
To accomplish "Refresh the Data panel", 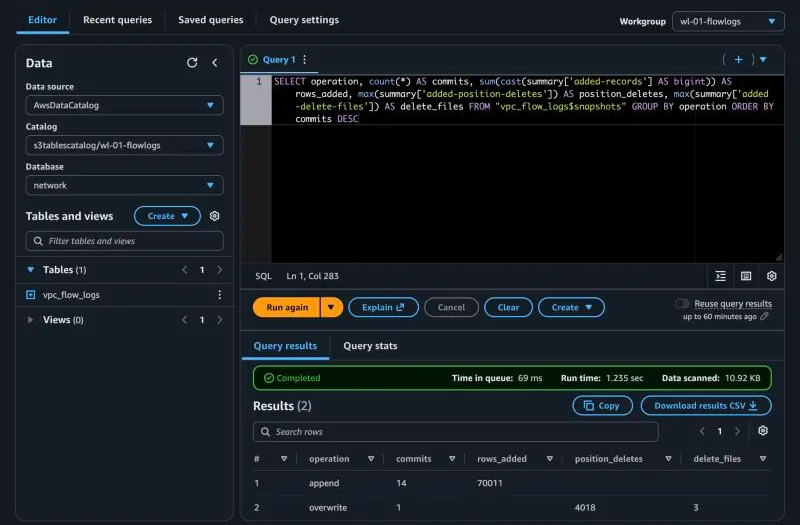I will coord(192,63).
